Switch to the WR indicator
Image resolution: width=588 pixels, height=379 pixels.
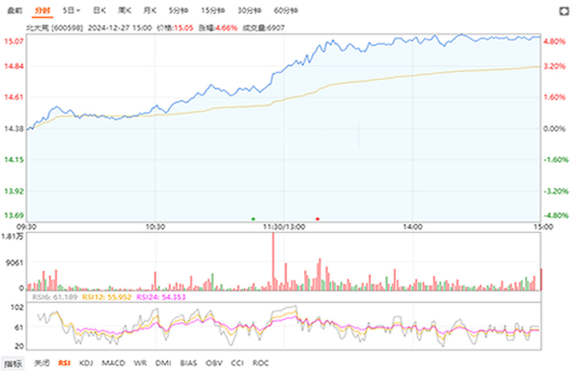(139, 363)
